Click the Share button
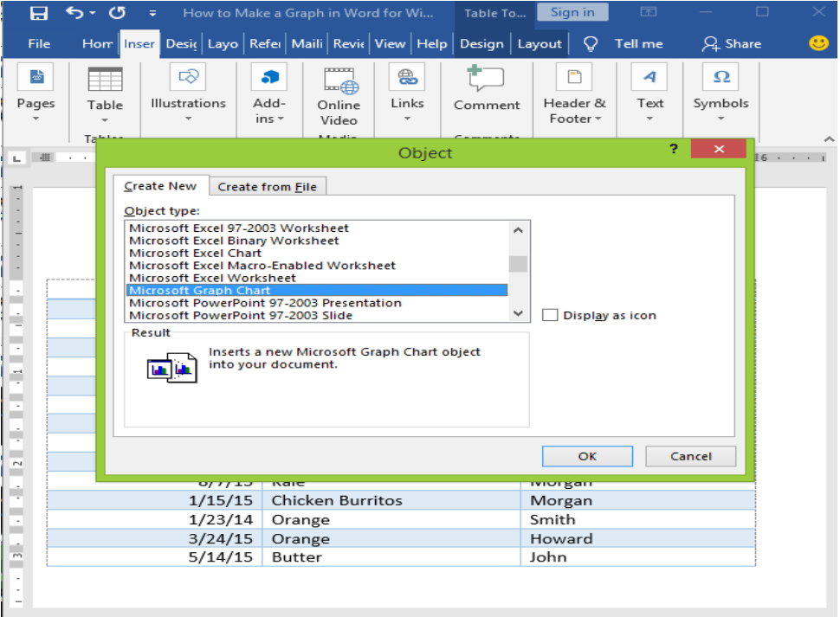This screenshot has width=840, height=617. click(732, 44)
